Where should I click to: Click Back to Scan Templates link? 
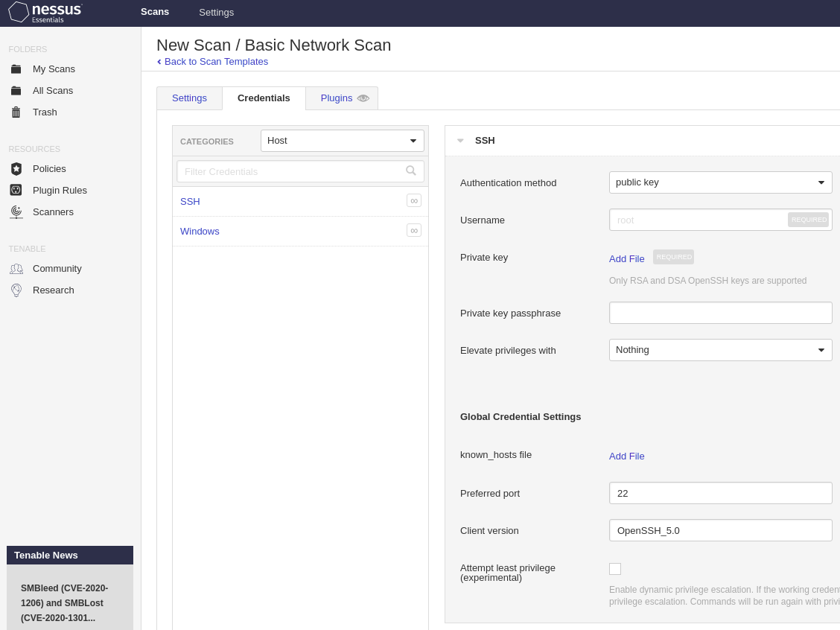(x=216, y=62)
